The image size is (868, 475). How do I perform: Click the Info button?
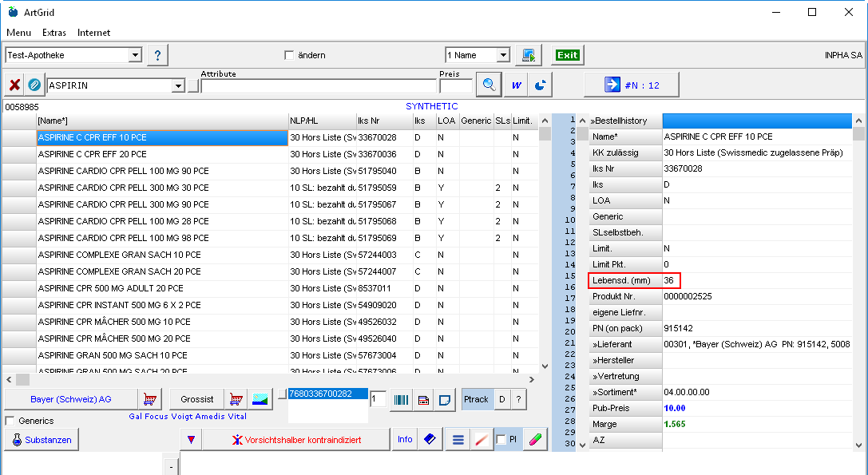click(x=405, y=440)
